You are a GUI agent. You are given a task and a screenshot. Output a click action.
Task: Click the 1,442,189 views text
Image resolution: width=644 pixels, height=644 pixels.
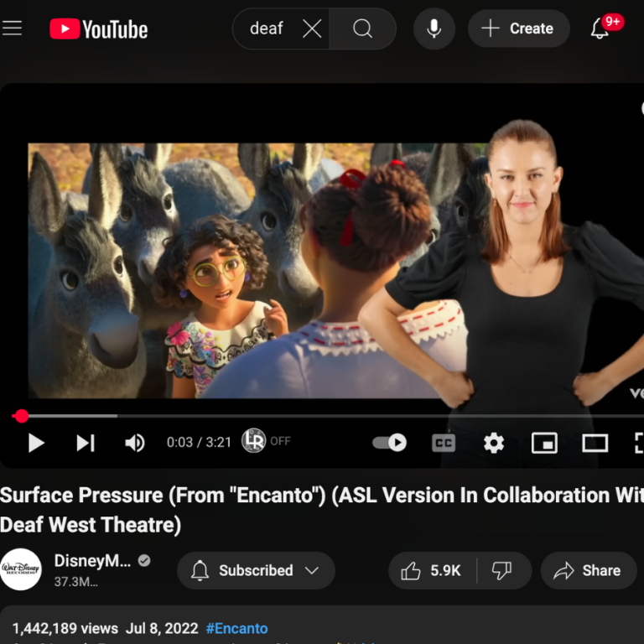(x=65, y=628)
